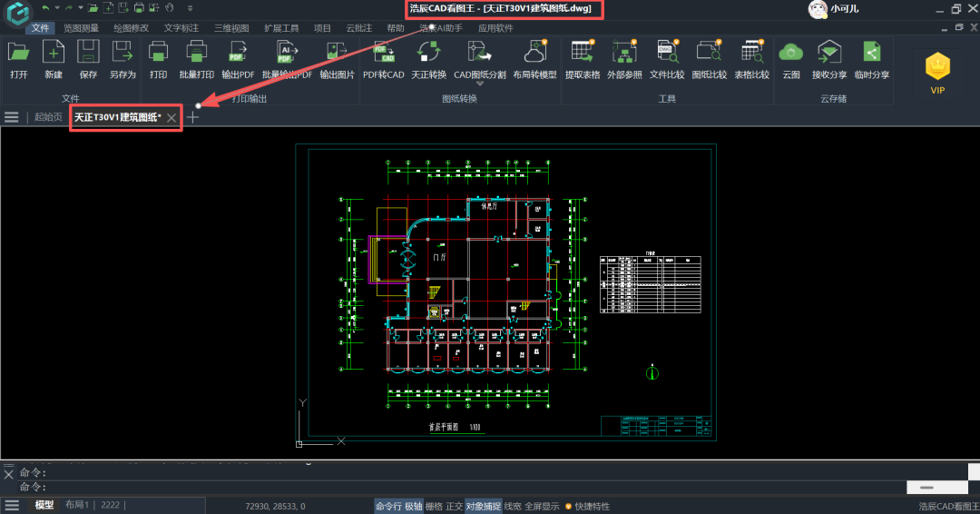Open 应用软件 ribbon tab
980x514 pixels.
click(x=495, y=28)
